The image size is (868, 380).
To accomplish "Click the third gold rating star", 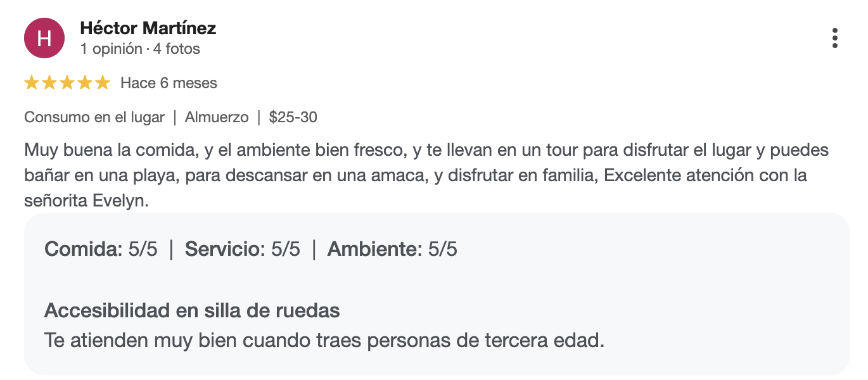I will point(67,83).
